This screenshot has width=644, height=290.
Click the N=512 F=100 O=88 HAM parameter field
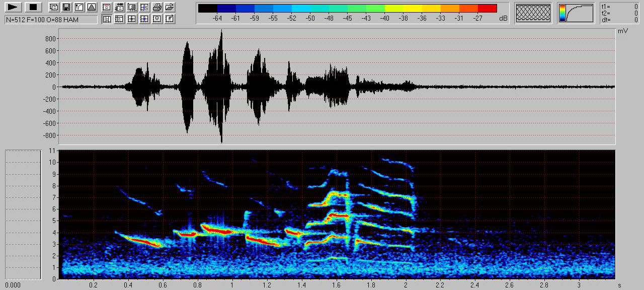coord(51,20)
